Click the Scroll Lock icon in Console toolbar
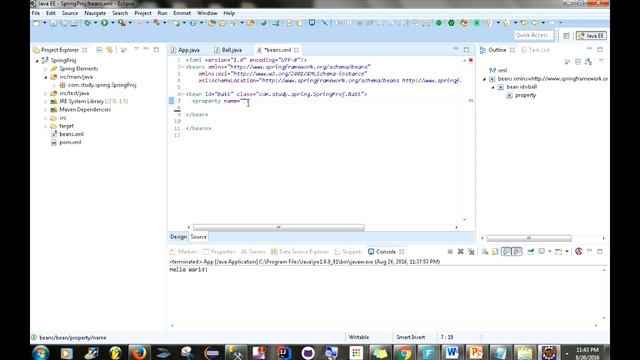This screenshot has height=360, width=640. tap(495, 251)
